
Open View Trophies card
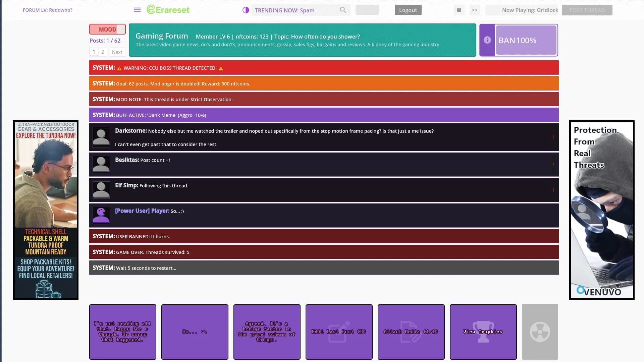point(483,332)
